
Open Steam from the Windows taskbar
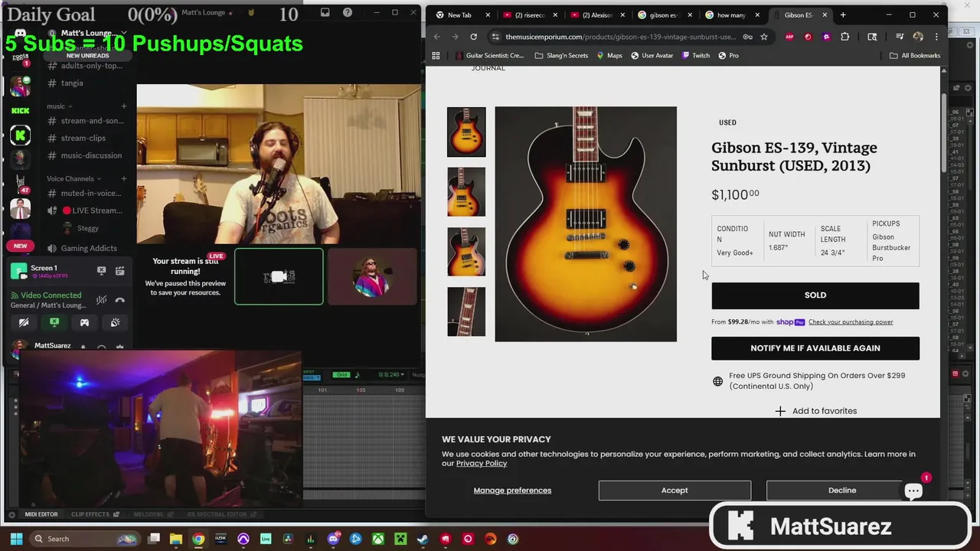[423, 539]
